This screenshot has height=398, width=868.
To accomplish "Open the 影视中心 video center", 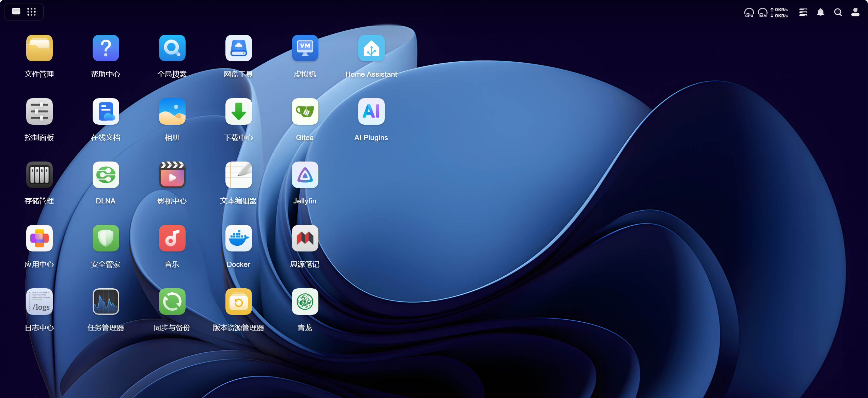I will click(172, 175).
